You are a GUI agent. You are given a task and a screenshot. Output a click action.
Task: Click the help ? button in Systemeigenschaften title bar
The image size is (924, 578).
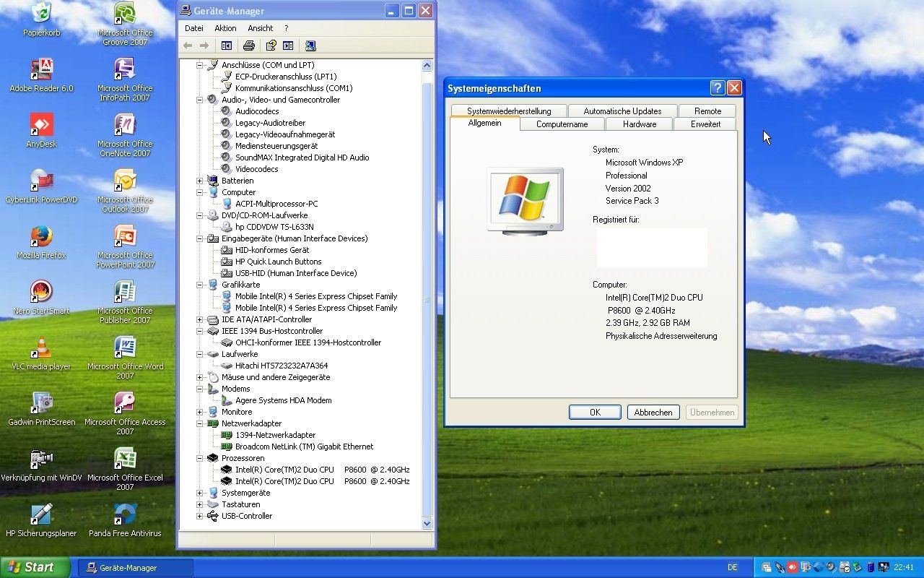(718, 88)
